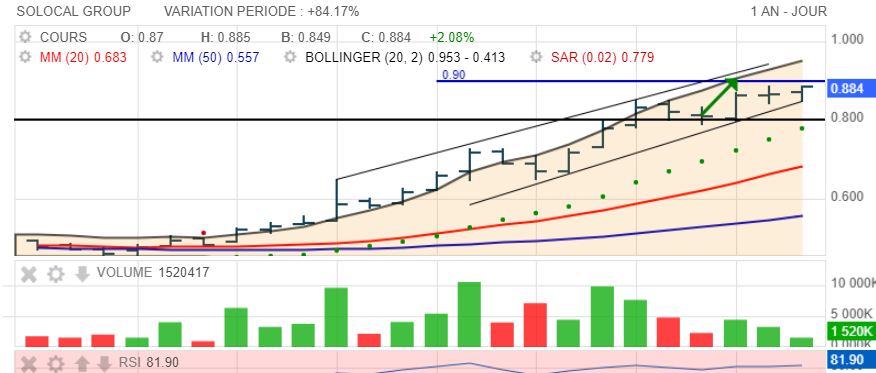Click the black 0.800 horizontal support line
876x373 pixels.
pyautogui.click(x=419, y=119)
